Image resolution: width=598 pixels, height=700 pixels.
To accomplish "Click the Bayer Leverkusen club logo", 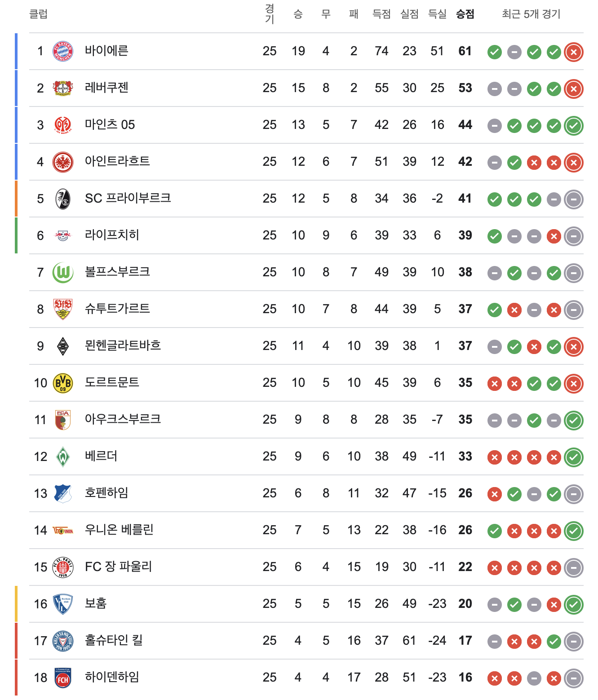I will (x=63, y=88).
